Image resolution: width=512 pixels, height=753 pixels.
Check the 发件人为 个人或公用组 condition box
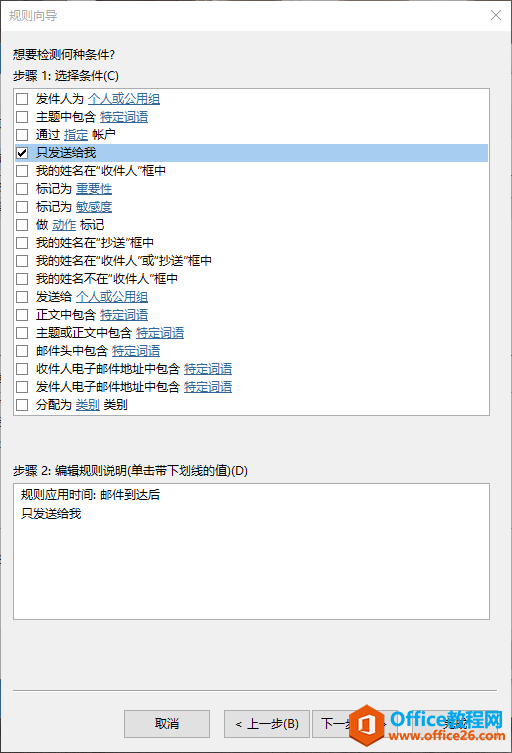click(22, 99)
